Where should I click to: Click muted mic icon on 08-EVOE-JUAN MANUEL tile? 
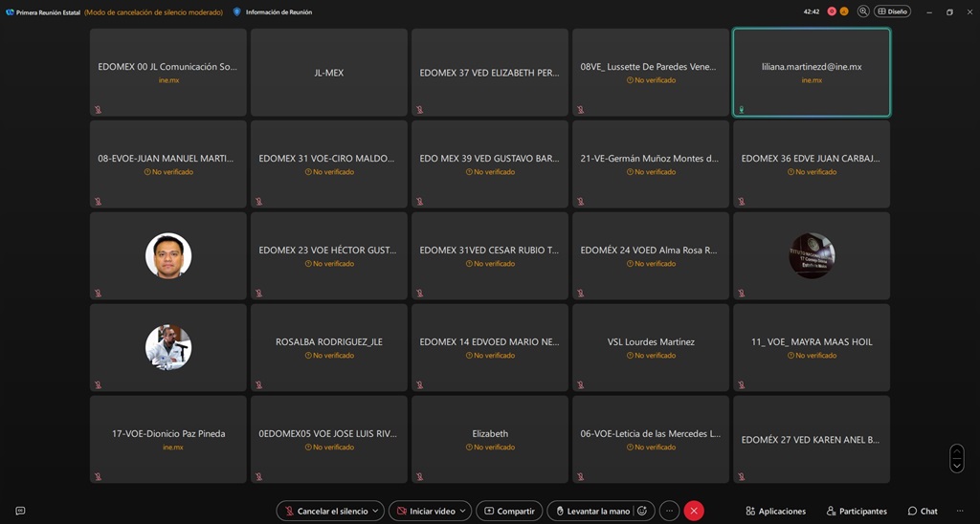pos(99,201)
